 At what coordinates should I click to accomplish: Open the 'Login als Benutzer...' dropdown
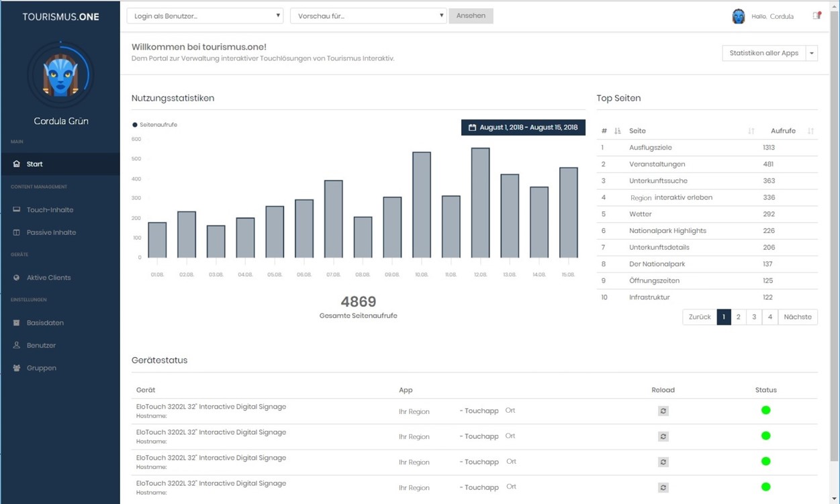click(205, 16)
